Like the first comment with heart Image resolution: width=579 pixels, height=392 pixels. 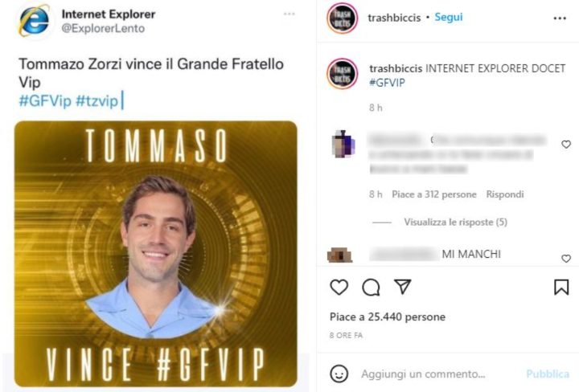coord(566,144)
